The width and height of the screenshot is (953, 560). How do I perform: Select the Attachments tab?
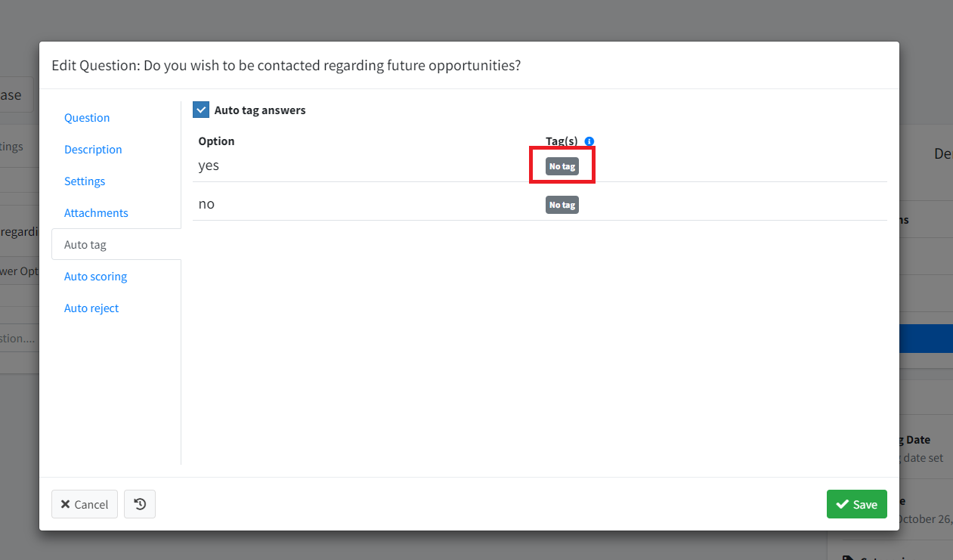point(96,213)
